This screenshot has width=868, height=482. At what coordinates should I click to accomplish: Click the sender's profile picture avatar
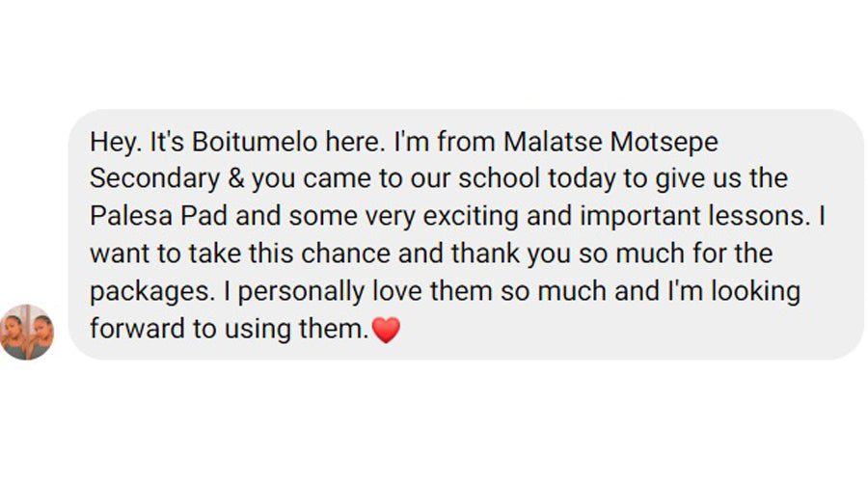click(26, 333)
